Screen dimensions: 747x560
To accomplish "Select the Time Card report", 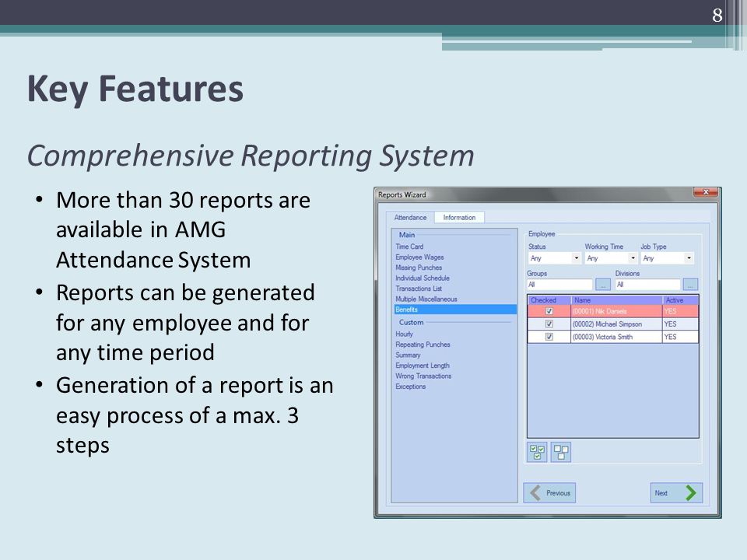I will pyautogui.click(x=409, y=247).
